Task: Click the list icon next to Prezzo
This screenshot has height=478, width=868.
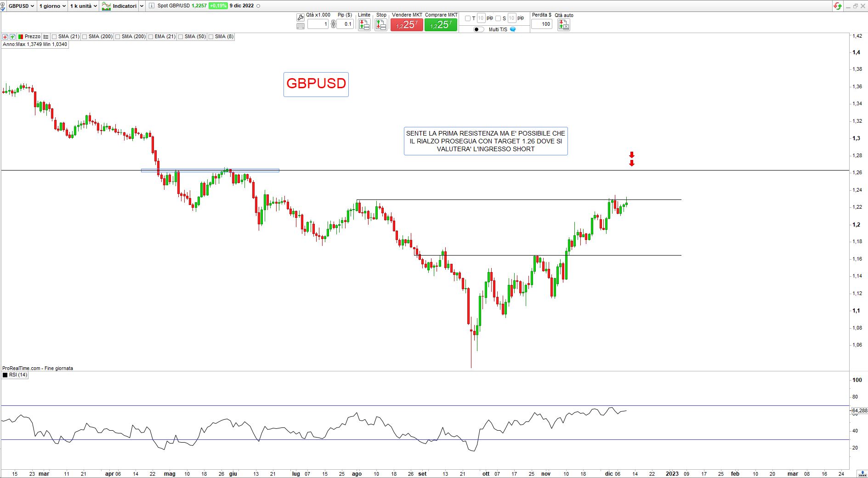Action: [x=46, y=37]
